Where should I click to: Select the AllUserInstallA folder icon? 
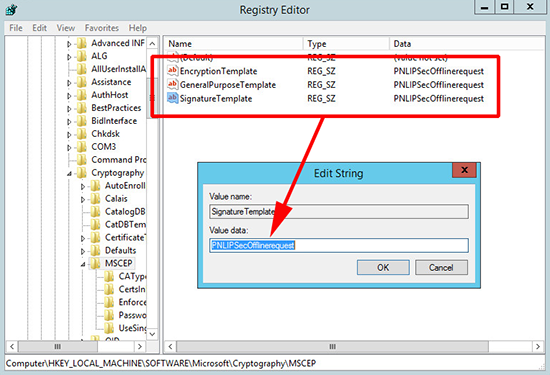click(82, 69)
